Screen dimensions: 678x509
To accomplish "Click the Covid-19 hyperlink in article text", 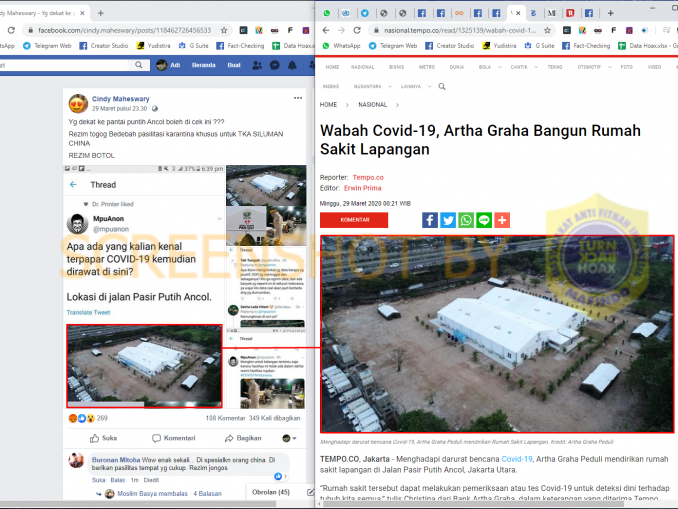I will (517, 459).
